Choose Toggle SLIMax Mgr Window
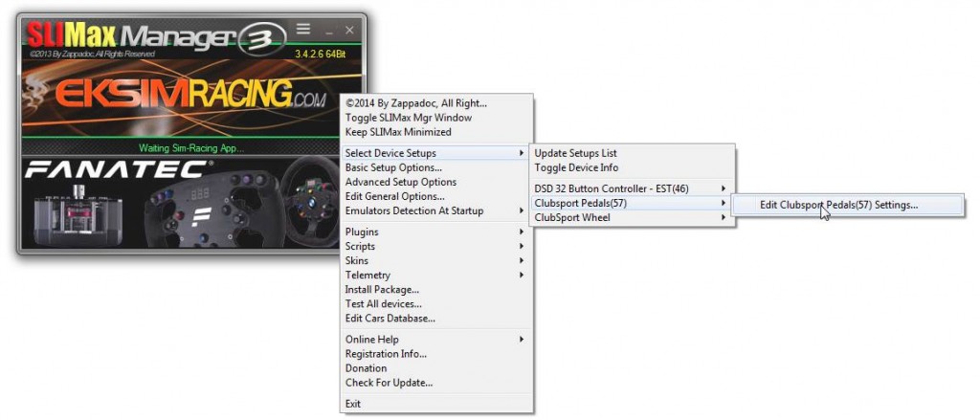 click(435, 118)
